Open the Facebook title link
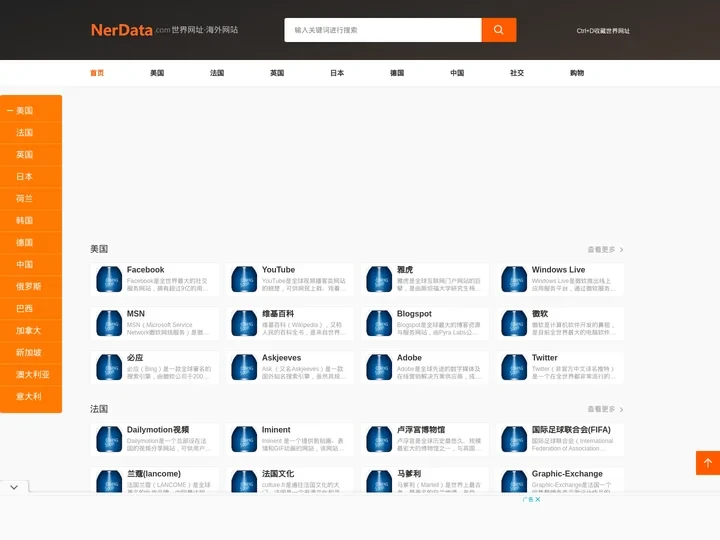This screenshot has height=540, width=720. click(145, 270)
